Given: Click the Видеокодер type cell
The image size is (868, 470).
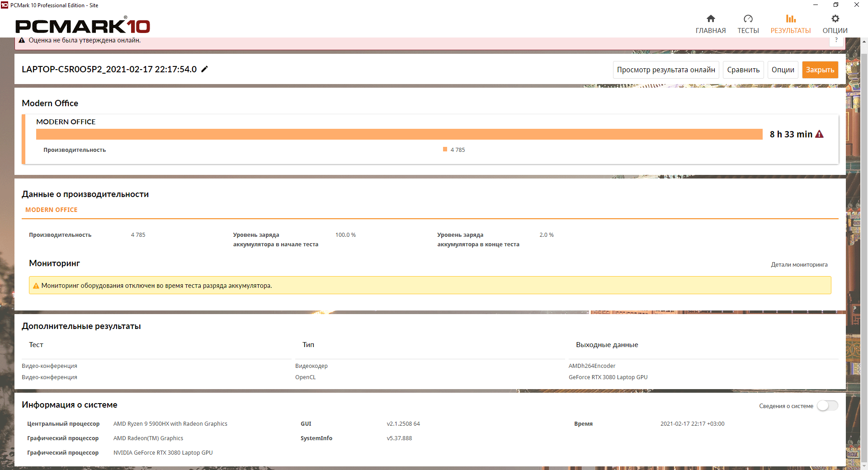Looking at the screenshot, I should click(x=311, y=366).
